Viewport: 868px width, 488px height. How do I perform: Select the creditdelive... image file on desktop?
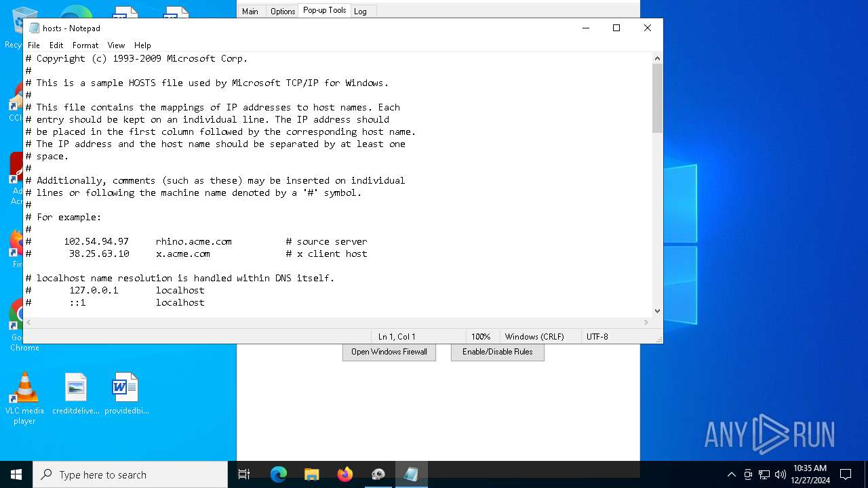pyautogui.click(x=76, y=394)
